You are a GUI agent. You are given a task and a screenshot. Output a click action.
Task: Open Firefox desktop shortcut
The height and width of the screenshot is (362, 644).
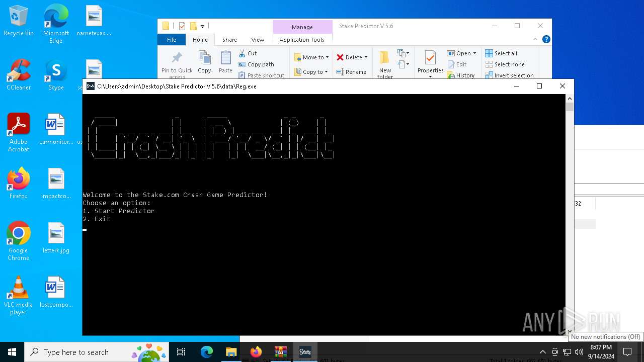(19, 184)
